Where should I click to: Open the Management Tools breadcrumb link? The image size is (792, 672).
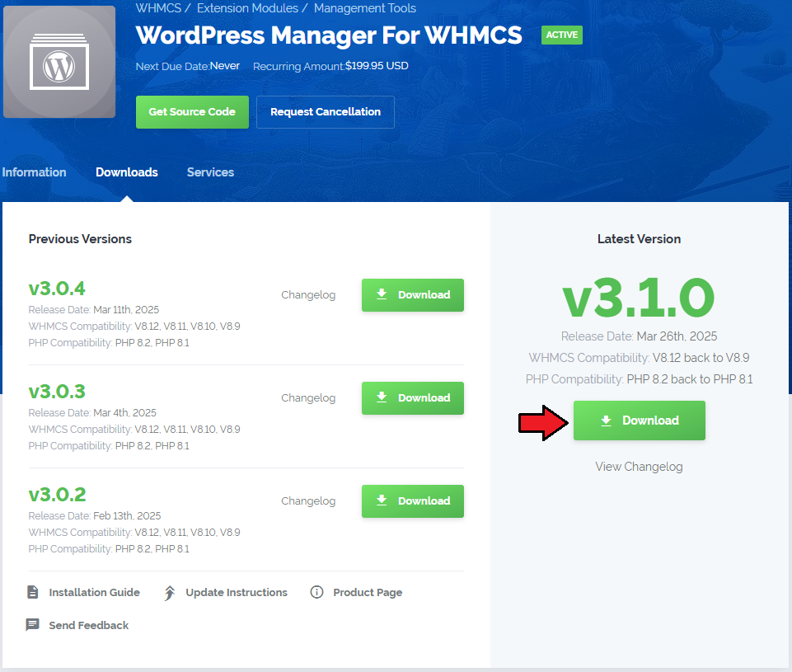tap(365, 8)
